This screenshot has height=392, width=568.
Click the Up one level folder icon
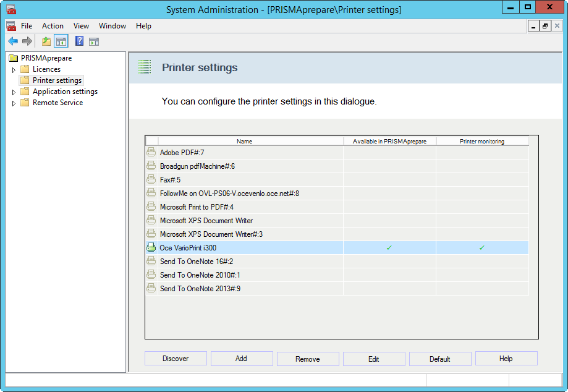tap(46, 41)
